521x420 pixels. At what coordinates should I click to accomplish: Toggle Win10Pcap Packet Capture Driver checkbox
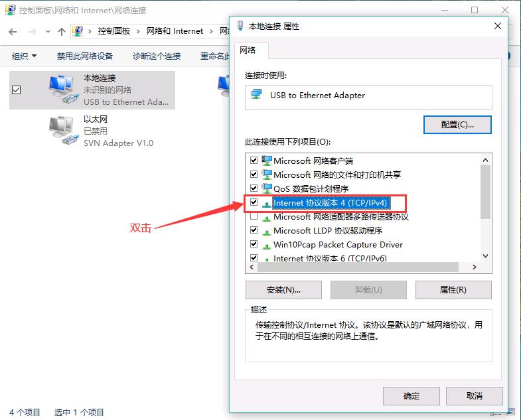point(254,244)
